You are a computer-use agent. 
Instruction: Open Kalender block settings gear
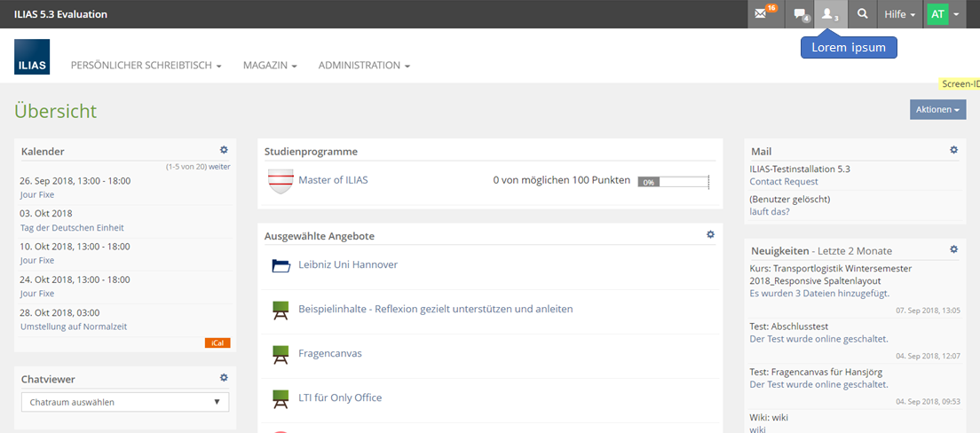(224, 150)
